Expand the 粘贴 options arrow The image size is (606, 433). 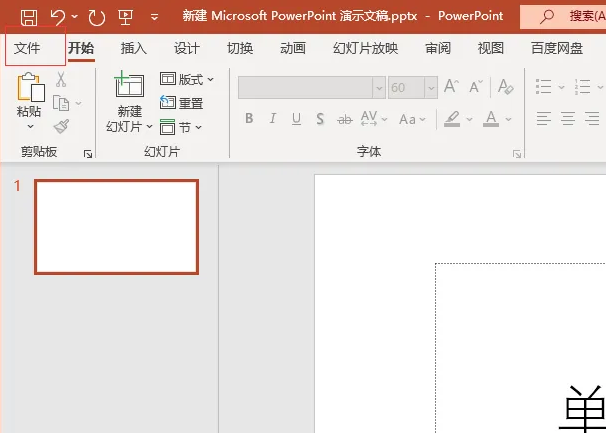pos(30,126)
